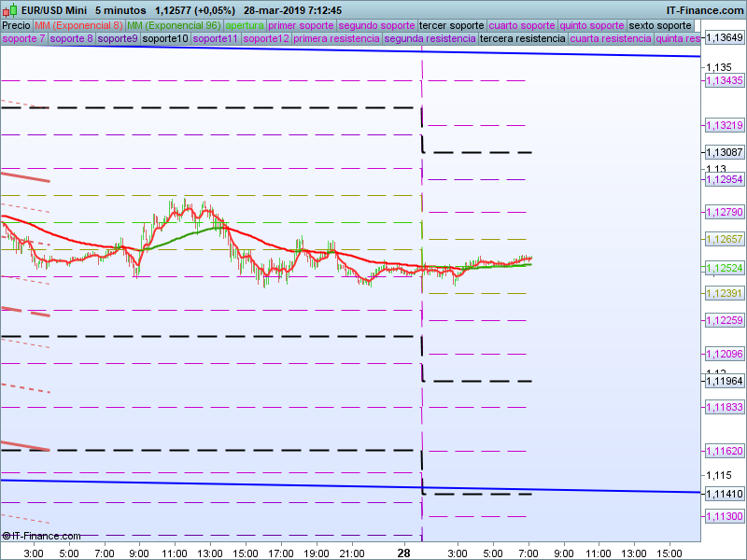Click the apertura indicator label
This screenshot has height=560, width=747.
(x=245, y=24)
